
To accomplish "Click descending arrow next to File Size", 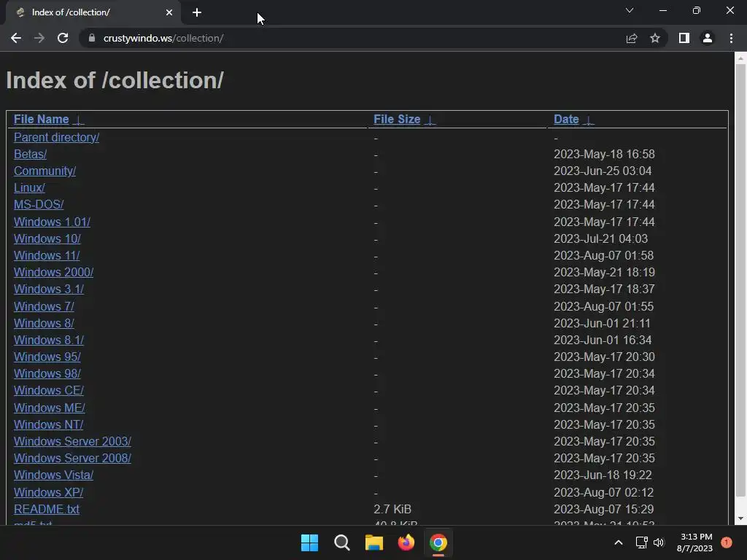I will (430, 120).
